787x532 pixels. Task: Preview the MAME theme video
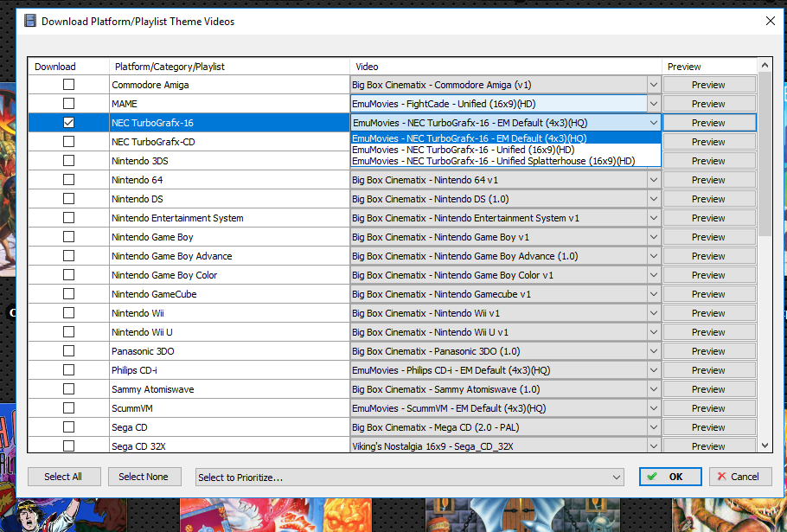coord(709,104)
